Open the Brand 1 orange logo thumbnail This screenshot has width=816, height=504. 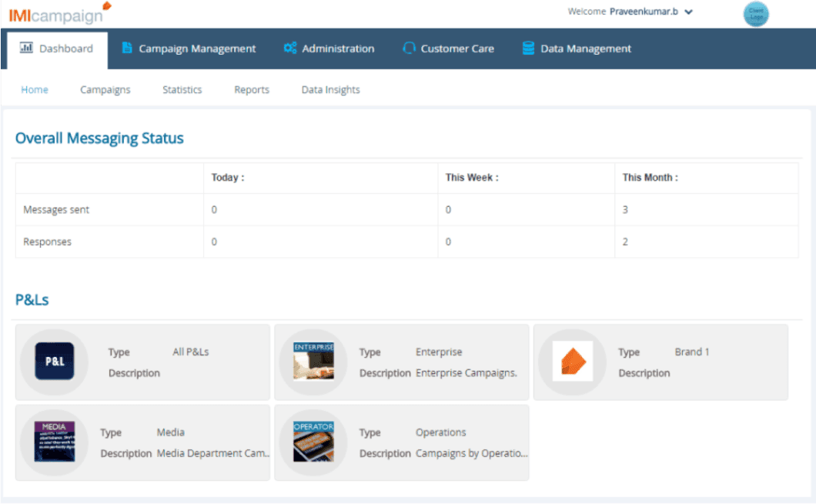(573, 361)
